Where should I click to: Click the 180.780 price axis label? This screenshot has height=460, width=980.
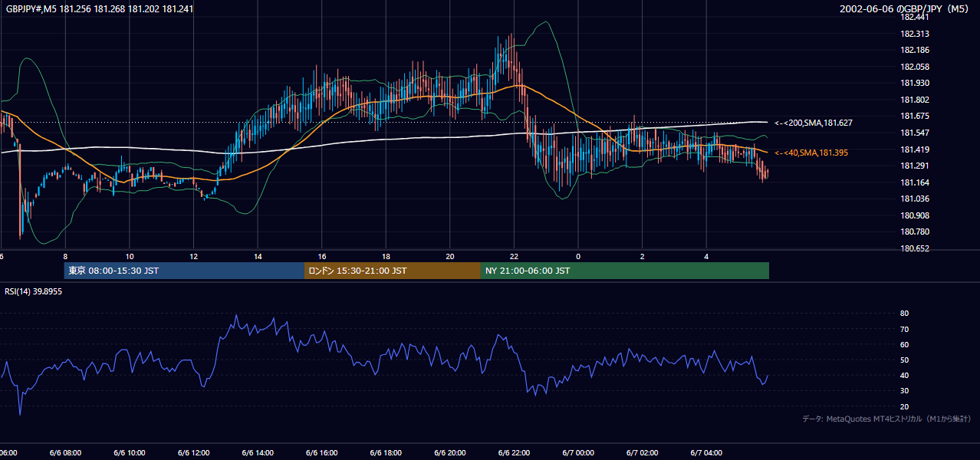914,232
